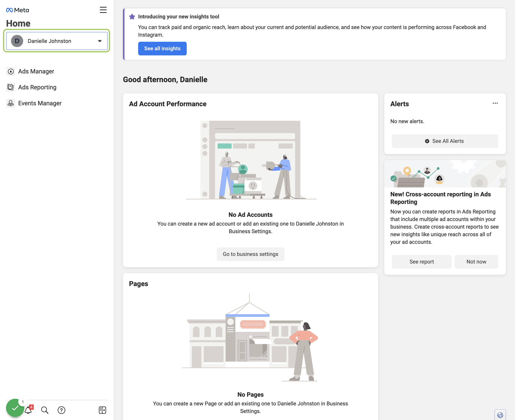The width and height of the screenshot is (515, 420).
Task: Open Ads Reporting from sidebar
Action: pos(37,87)
